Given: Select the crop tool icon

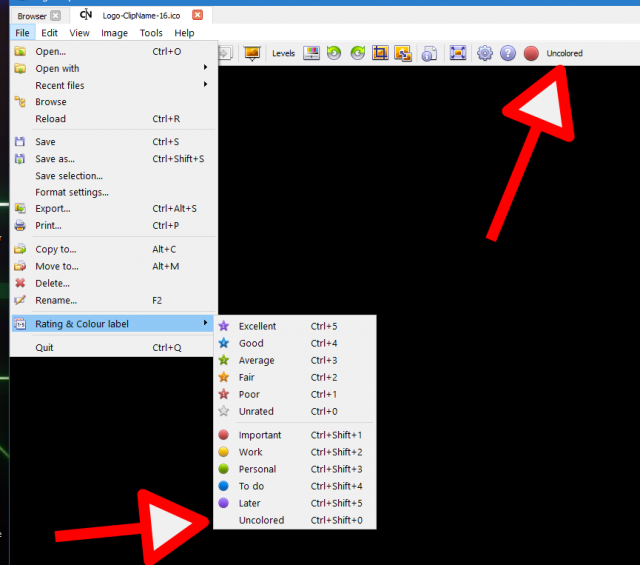Looking at the screenshot, I should click(x=380, y=53).
